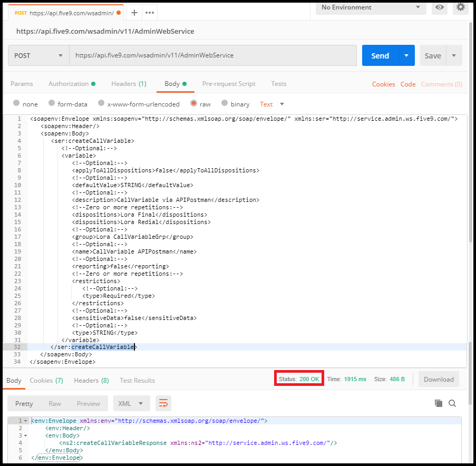Image resolution: width=476 pixels, height=466 pixels.
Task: Click the blue Send button
Action: 380,55
